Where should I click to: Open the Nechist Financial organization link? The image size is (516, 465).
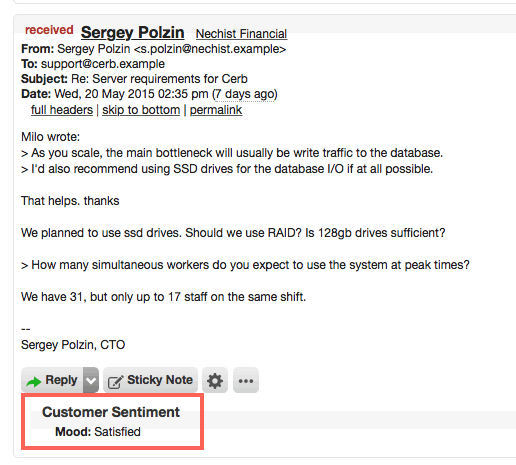241,34
